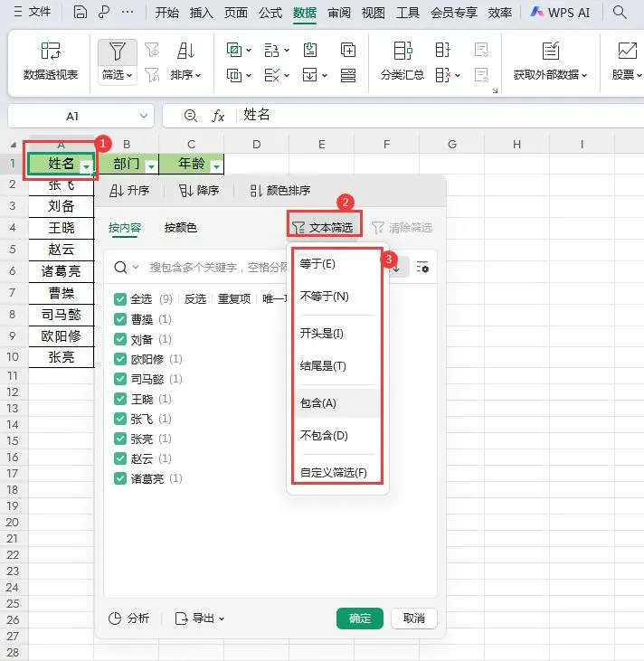644x661 pixels.
Task: Click the formula bar containing 姓名
Action: click(440, 115)
